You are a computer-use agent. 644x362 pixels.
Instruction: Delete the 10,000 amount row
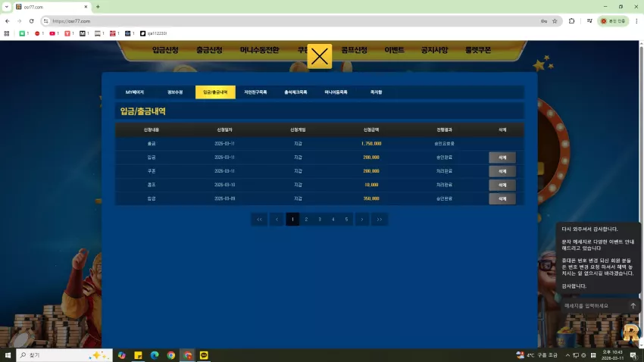(502, 185)
